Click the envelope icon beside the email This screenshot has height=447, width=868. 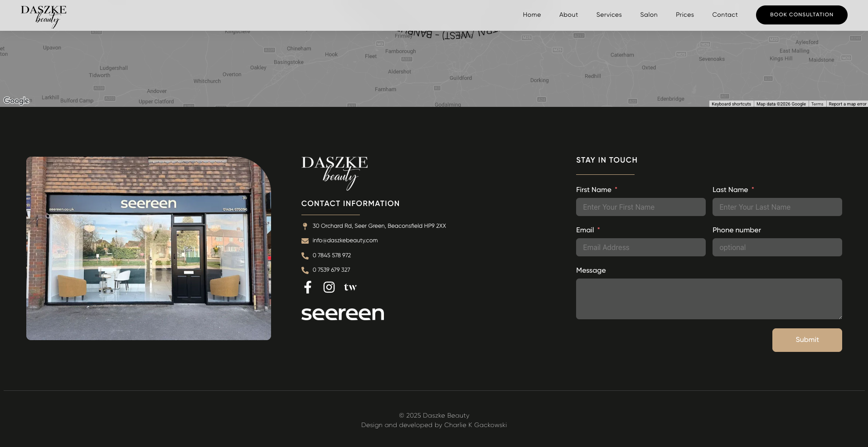305,241
